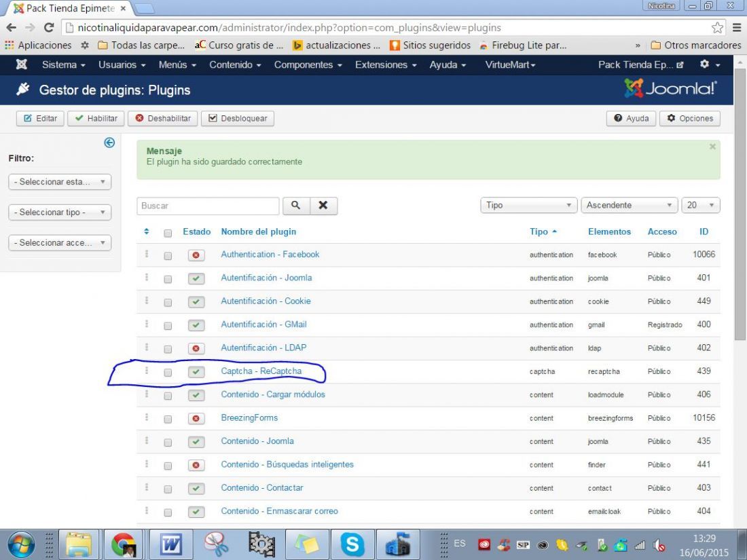Bookmark this page with the star icon

[x=717, y=28]
